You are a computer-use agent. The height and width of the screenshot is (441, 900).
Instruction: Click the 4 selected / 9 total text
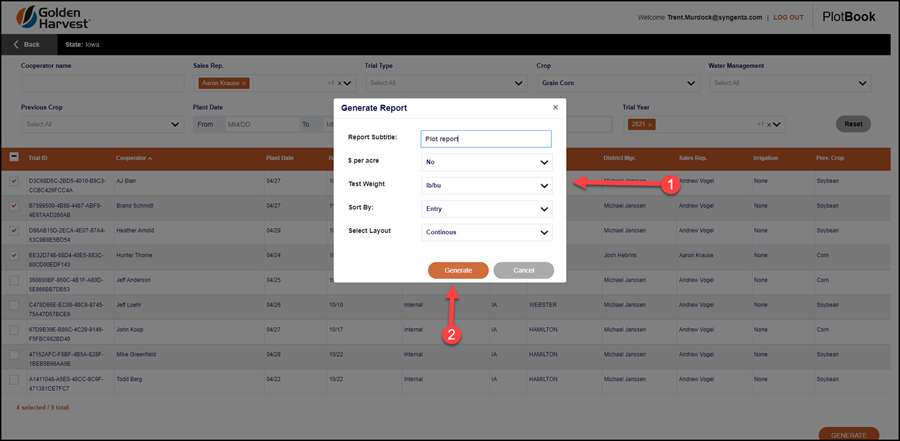point(42,408)
